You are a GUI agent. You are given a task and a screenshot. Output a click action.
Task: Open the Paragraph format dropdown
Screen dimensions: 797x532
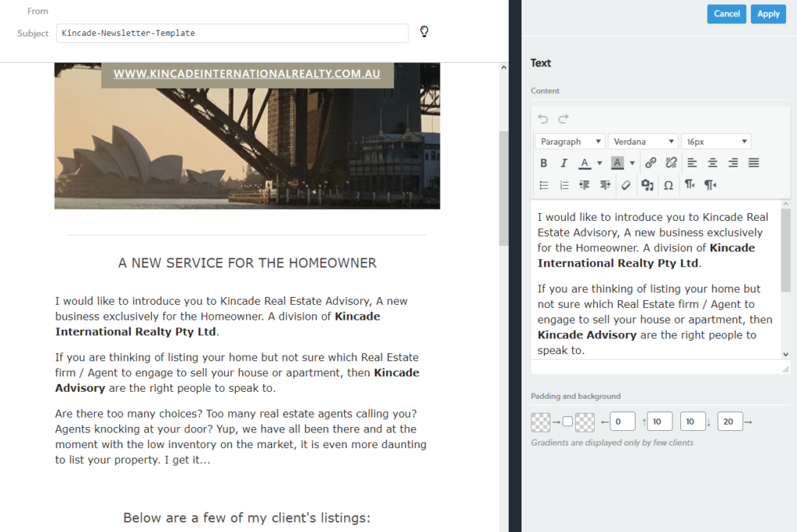[x=570, y=142]
